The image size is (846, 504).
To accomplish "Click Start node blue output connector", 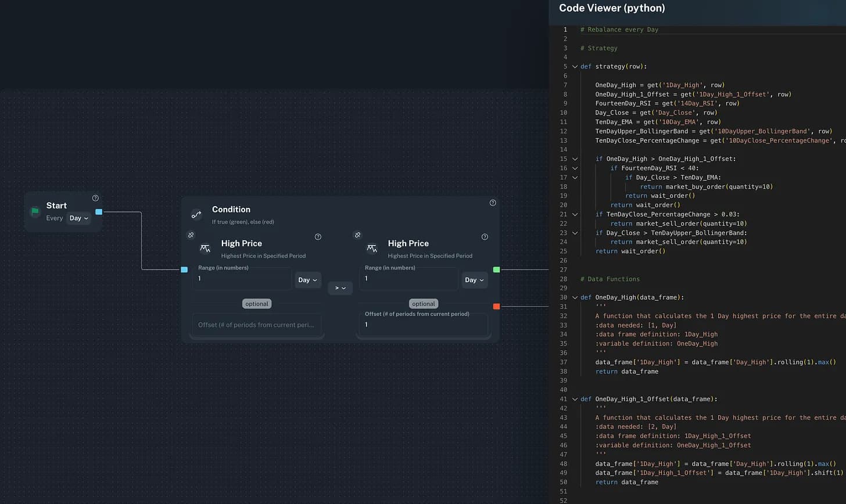I will click(x=99, y=212).
